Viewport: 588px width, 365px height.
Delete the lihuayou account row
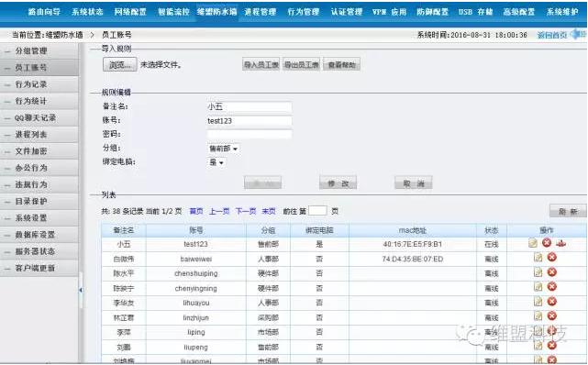pos(551,302)
